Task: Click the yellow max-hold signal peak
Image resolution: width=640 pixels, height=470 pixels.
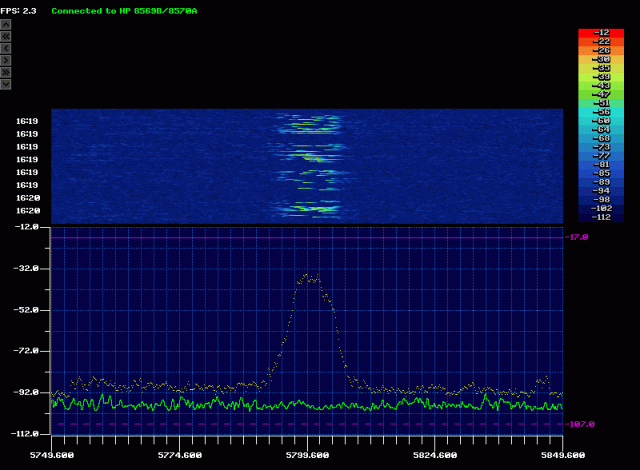Action: 309,278
